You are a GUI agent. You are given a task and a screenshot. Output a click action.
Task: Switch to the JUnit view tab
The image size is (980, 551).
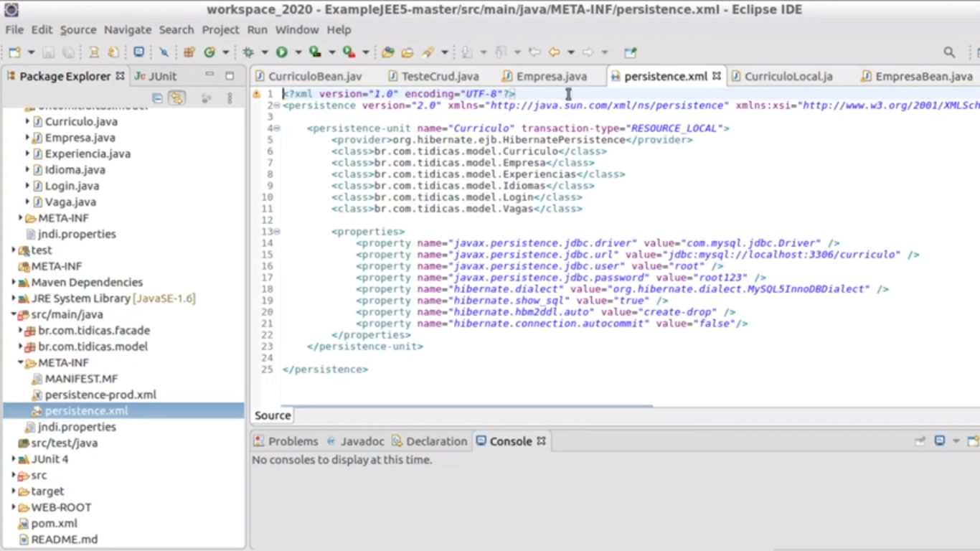pyautogui.click(x=156, y=76)
